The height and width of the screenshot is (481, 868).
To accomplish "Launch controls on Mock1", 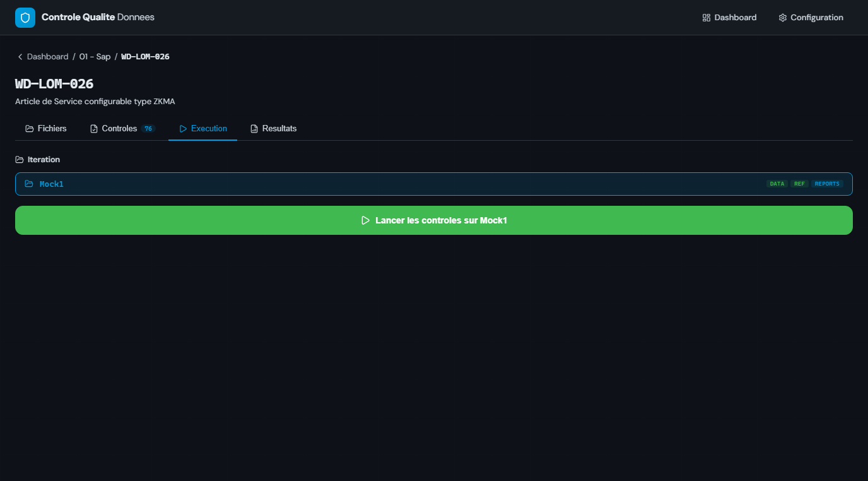I will pos(434,220).
